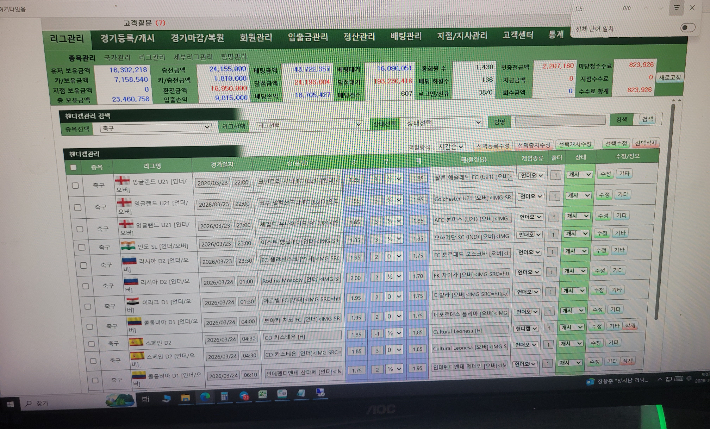Select the 세부리그관리 submenu item

click(192, 57)
